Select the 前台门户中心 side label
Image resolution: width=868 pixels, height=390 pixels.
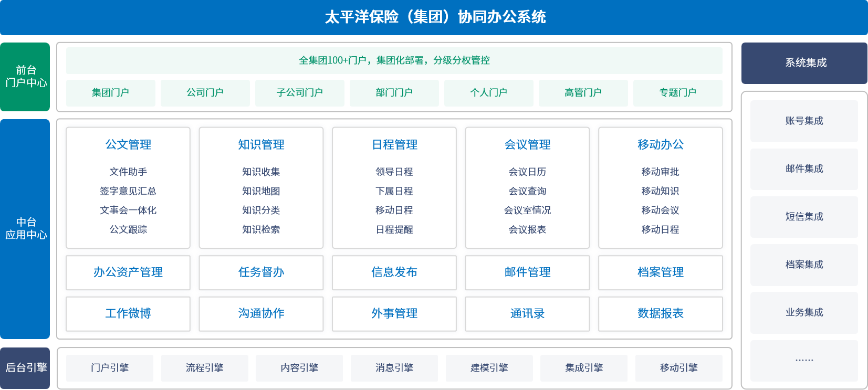click(25, 77)
